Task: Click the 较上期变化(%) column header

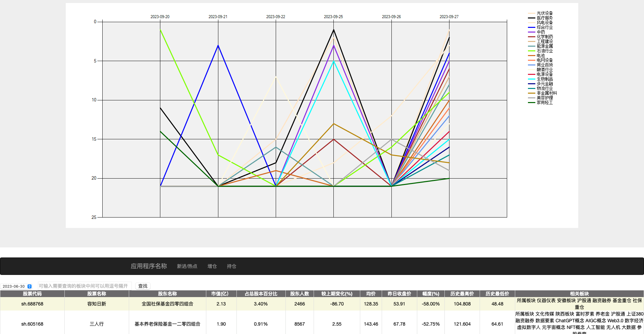Action: coord(337,294)
